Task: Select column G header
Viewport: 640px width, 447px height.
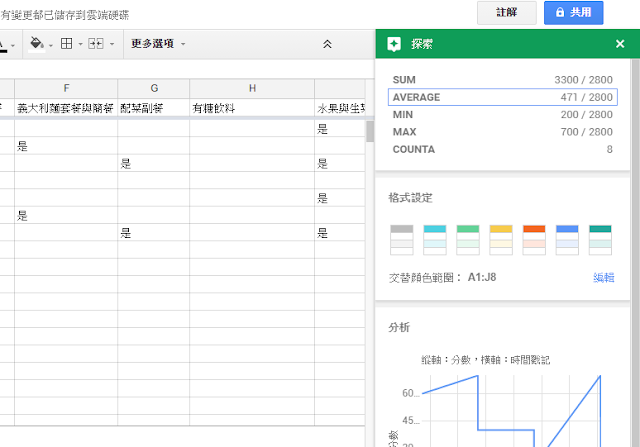Action: [154, 88]
